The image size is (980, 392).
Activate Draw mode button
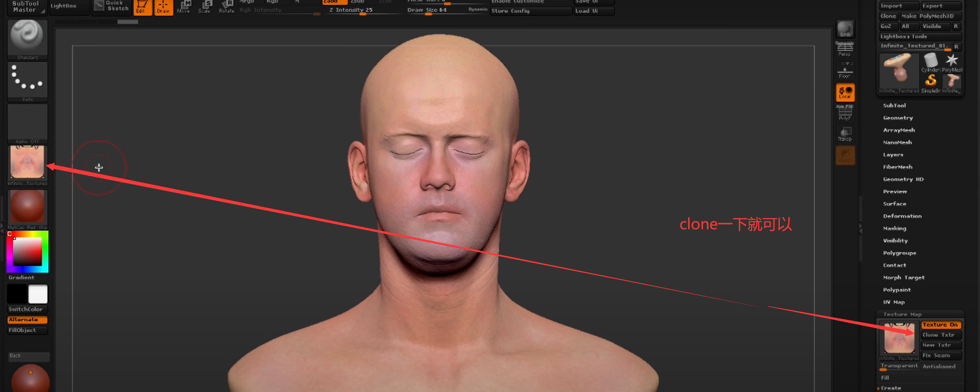click(163, 7)
